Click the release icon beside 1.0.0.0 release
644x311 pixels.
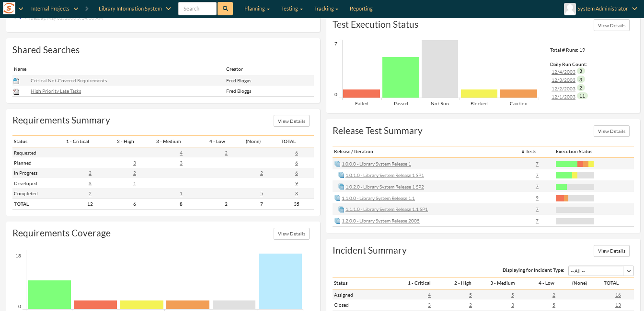pos(337,164)
